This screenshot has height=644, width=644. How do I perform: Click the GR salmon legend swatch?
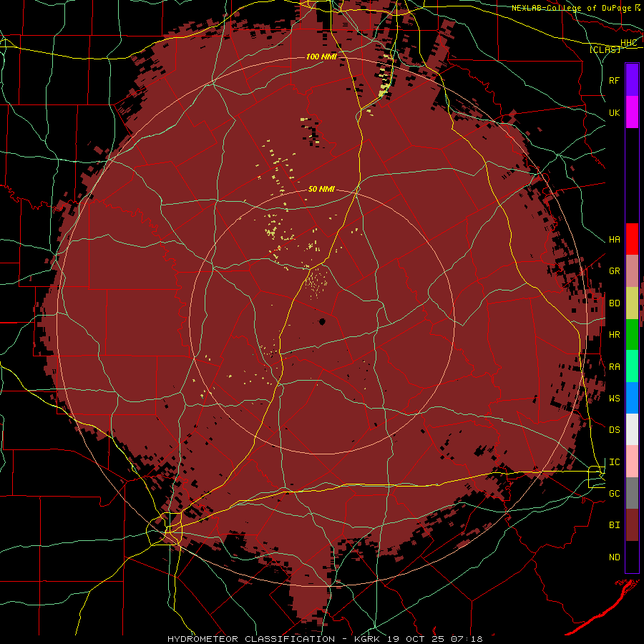tap(632, 271)
